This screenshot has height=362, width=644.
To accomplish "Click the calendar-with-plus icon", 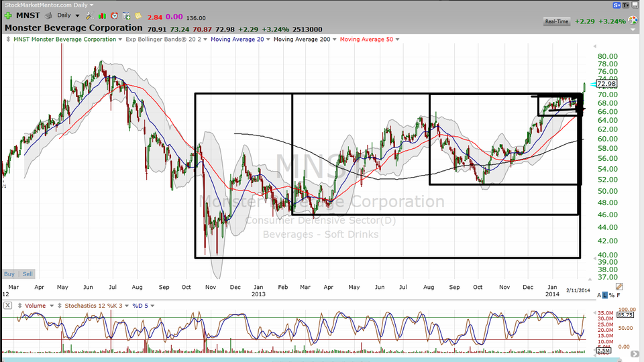I will tap(127, 15).
